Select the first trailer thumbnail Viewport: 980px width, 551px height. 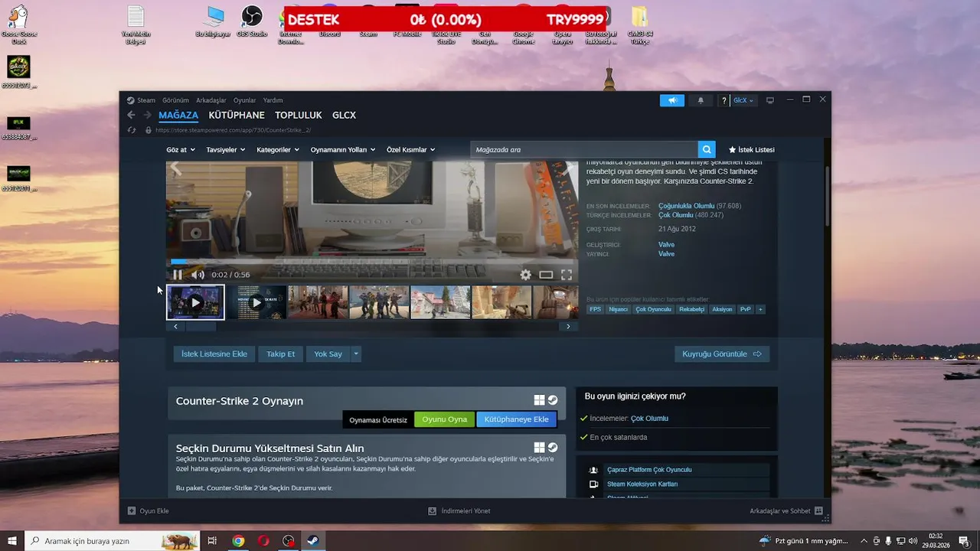[x=195, y=302]
